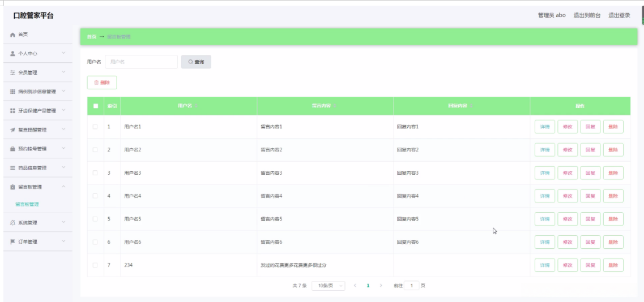Focus the 前往 page number input
Viewport: 644px width, 302px height.
[x=412, y=286]
